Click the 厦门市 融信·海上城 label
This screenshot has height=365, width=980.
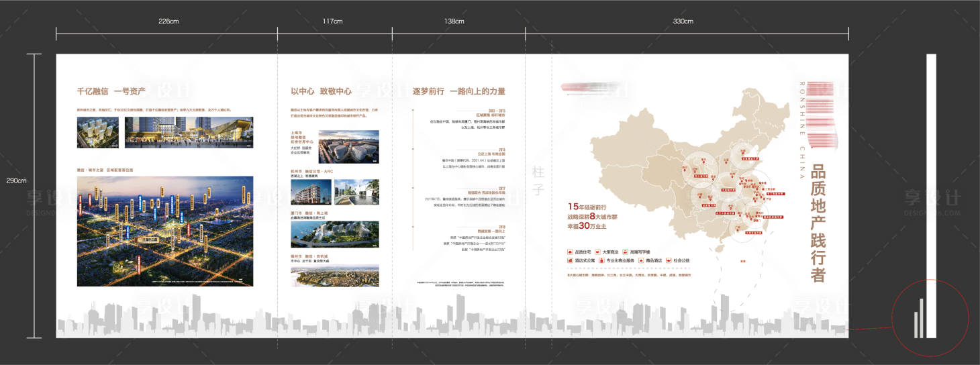click(x=309, y=214)
